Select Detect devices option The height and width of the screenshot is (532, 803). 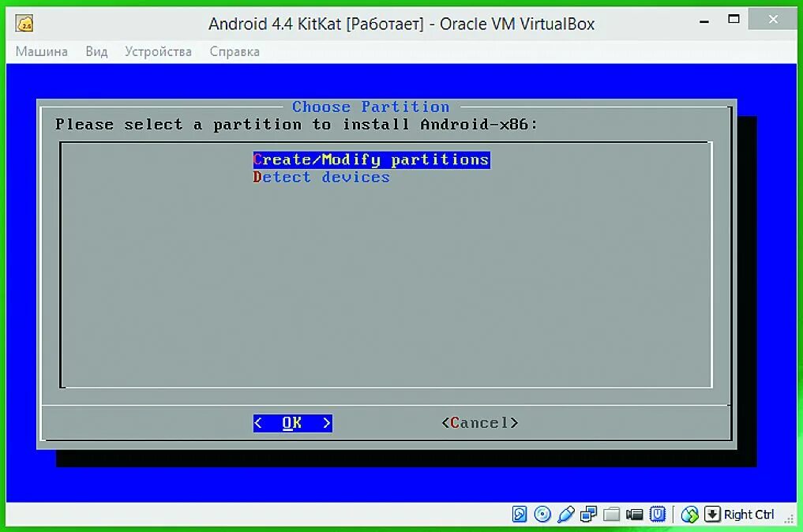[321, 177]
